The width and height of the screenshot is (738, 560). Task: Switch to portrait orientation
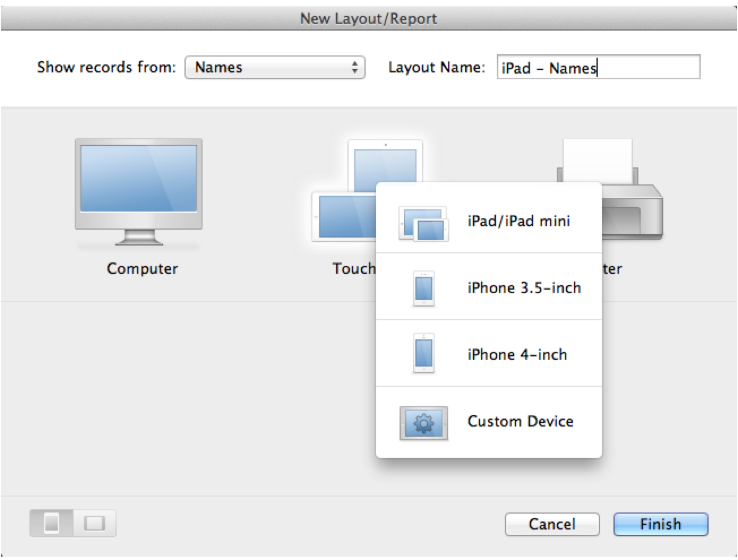click(x=52, y=523)
